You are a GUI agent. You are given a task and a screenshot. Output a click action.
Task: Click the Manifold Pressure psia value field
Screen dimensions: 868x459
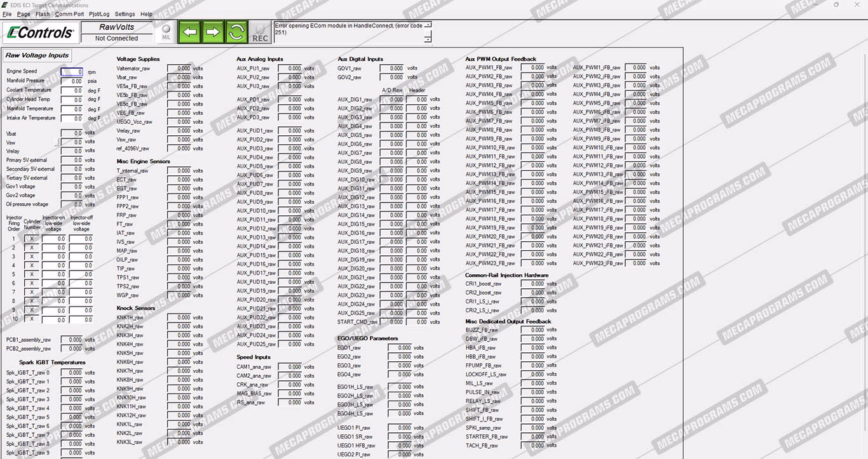point(72,81)
